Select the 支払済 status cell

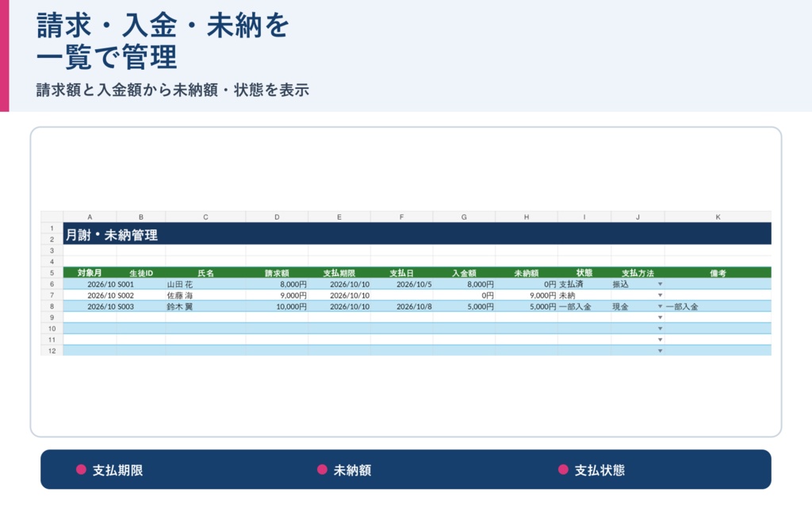click(584, 284)
